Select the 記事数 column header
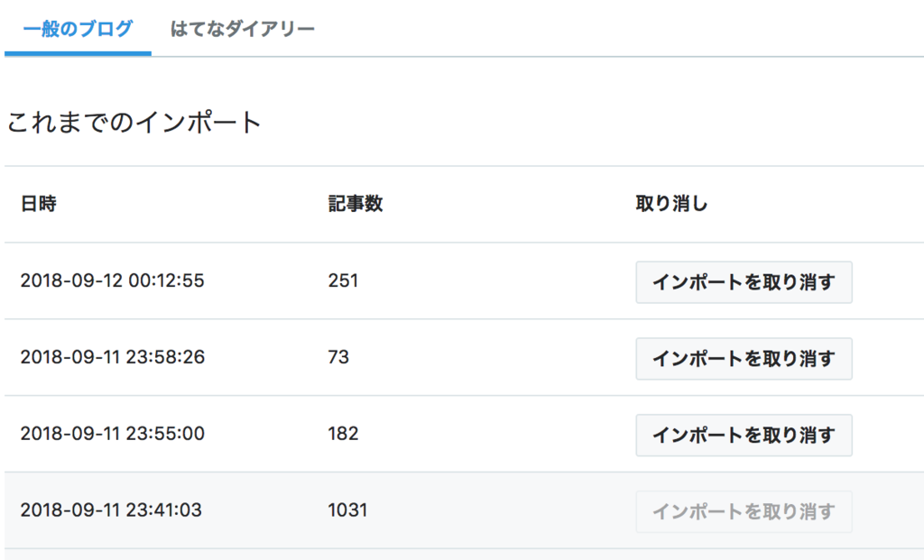 click(x=356, y=204)
